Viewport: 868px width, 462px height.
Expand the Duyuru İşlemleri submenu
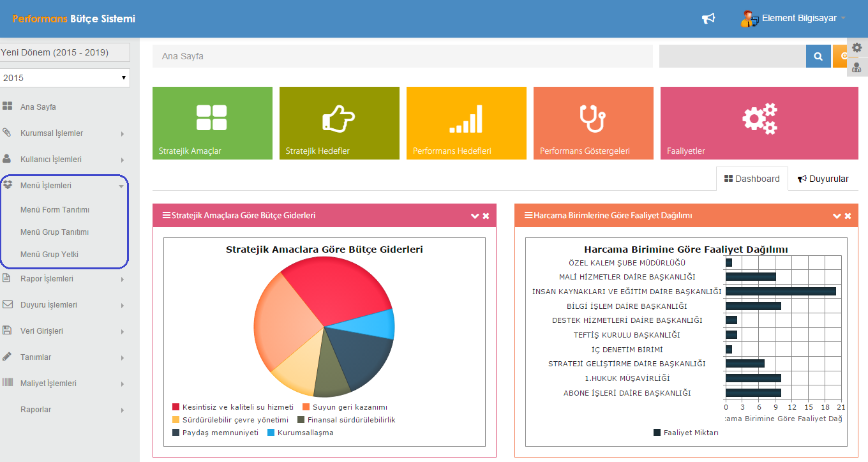122,306
